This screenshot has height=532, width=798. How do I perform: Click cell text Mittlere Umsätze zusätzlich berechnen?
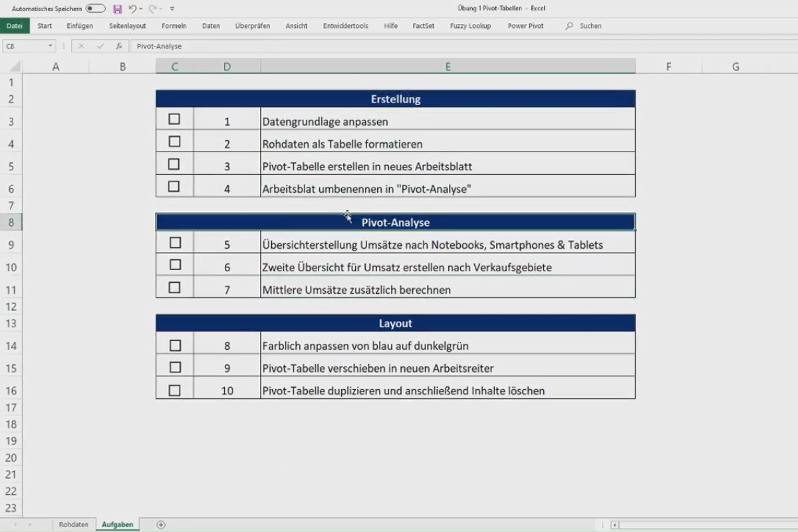(x=356, y=290)
